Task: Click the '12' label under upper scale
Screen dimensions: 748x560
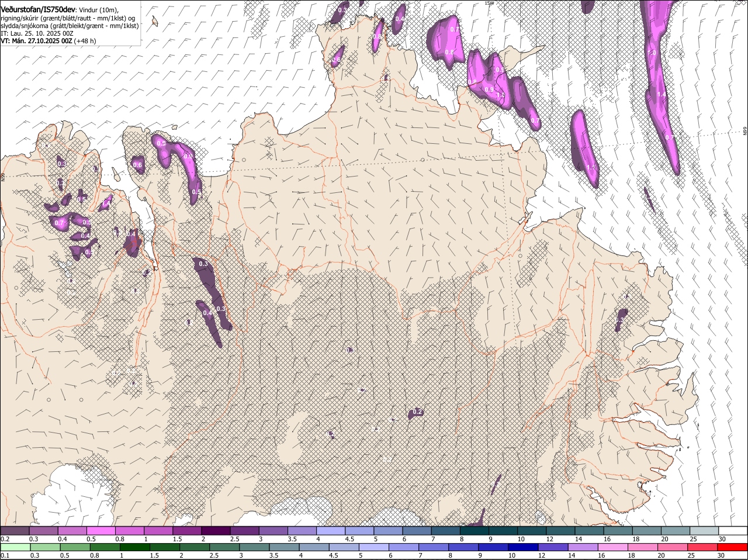Action: pyautogui.click(x=550, y=538)
